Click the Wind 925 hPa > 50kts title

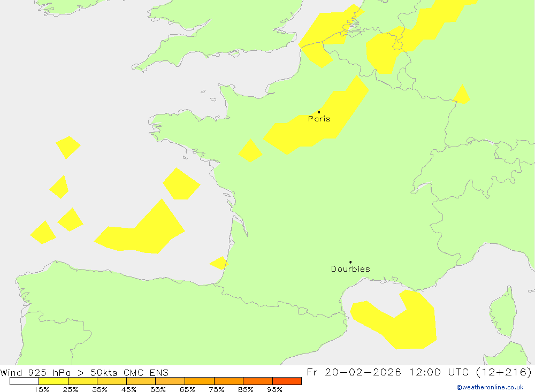pos(59,373)
